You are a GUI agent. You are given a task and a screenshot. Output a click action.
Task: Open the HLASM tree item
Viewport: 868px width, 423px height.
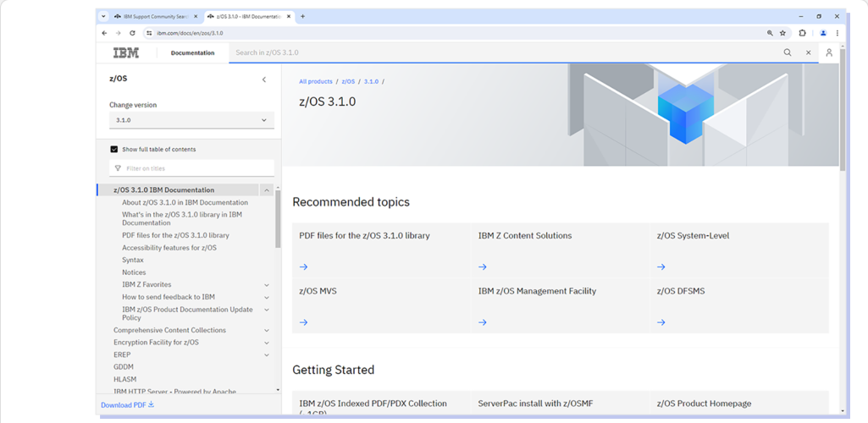tap(124, 379)
